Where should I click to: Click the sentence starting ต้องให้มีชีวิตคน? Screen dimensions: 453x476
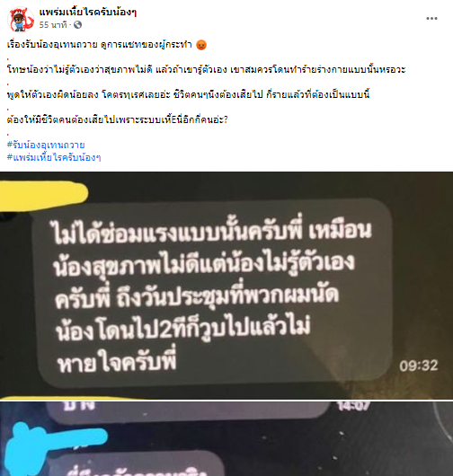(117, 119)
